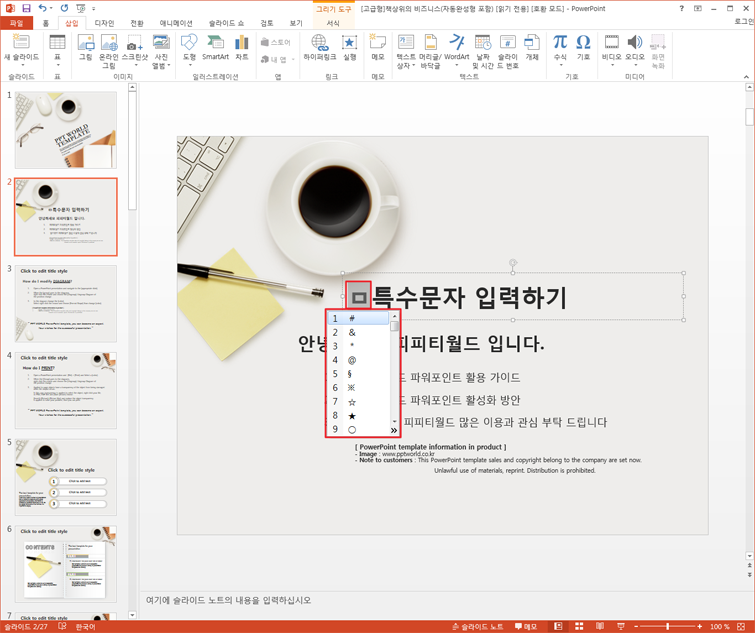
Task: Expand symbol list with » button
Action: (x=394, y=430)
